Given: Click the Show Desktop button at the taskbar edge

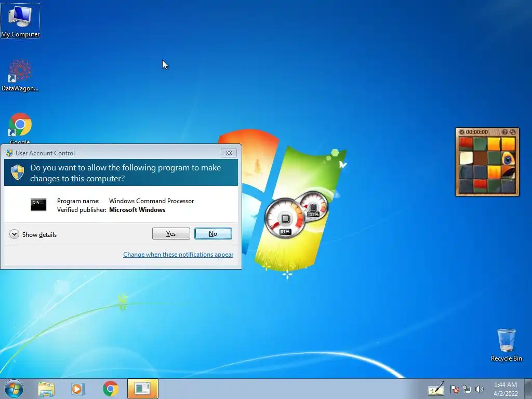Looking at the screenshot, I should [528, 389].
